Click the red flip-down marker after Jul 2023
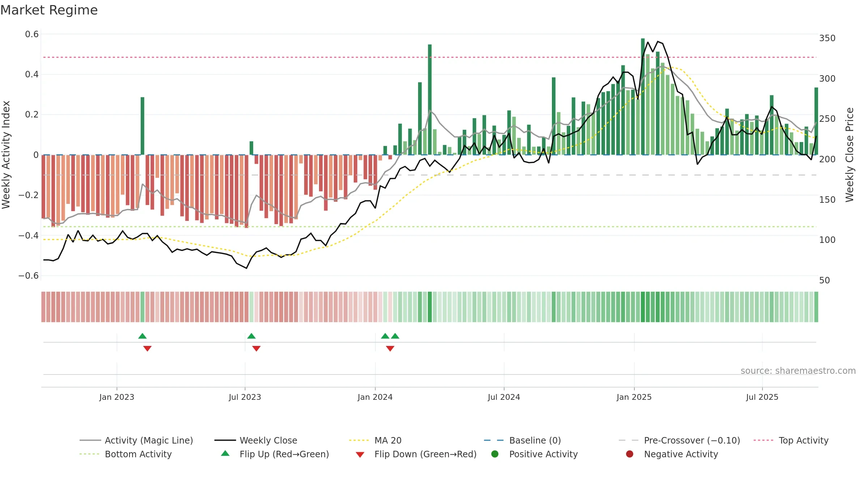 256,348
